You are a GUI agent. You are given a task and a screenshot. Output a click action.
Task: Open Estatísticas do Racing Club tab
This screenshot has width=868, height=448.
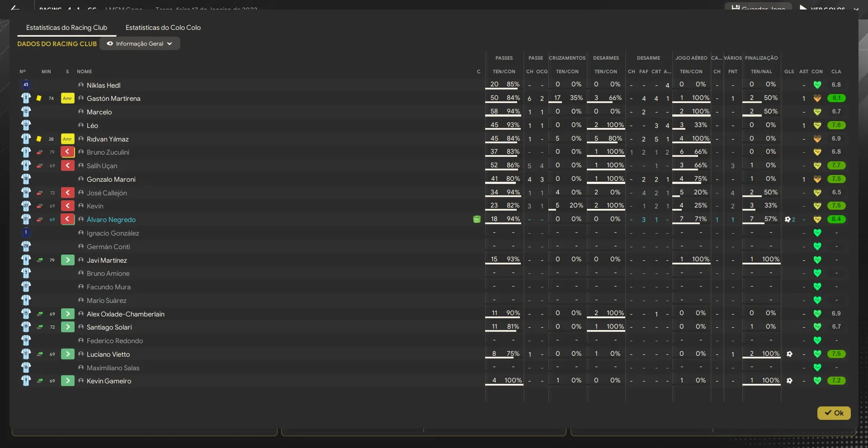(x=66, y=28)
